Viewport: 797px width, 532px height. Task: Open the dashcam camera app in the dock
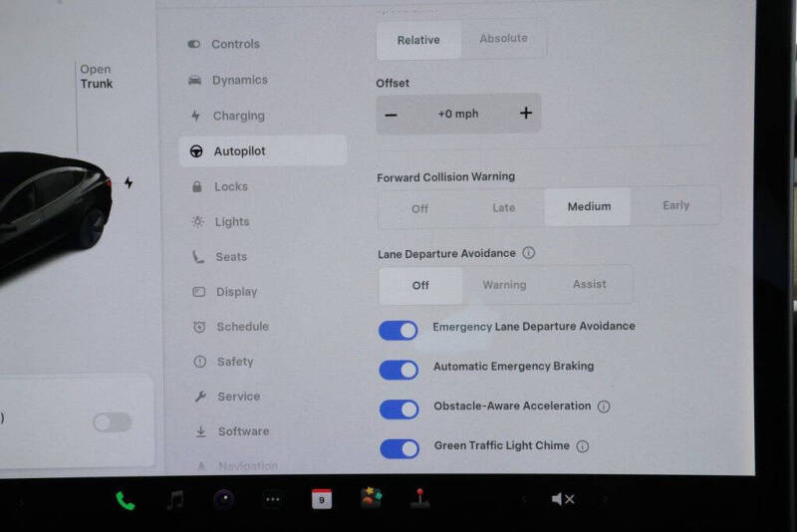pos(223,500)
